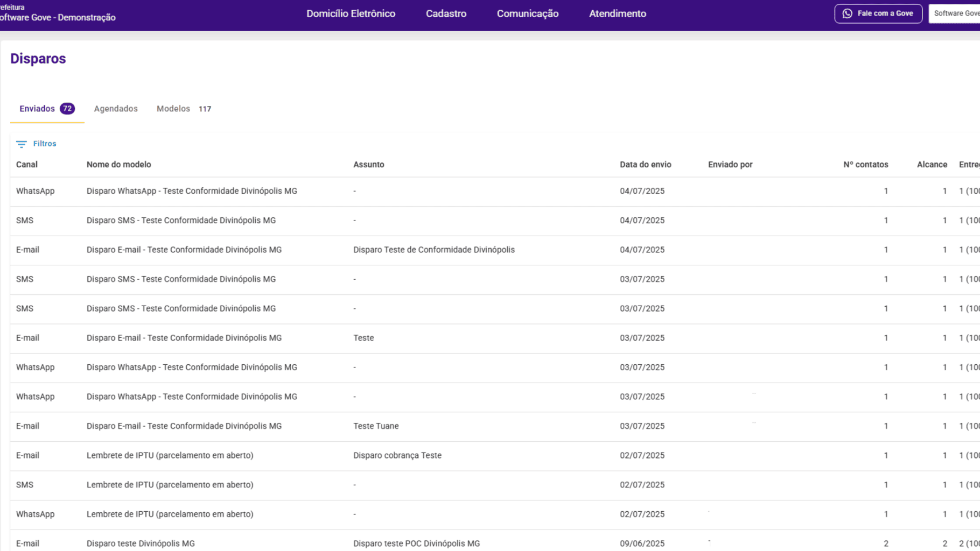Screen dimensions: 980x551
Task: Click the Software Gove user button
Action: pyautogui.click(x=954, y=13)
